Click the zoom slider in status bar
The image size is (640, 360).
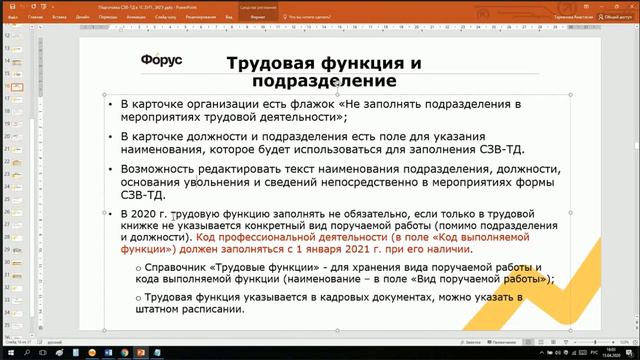594,342
